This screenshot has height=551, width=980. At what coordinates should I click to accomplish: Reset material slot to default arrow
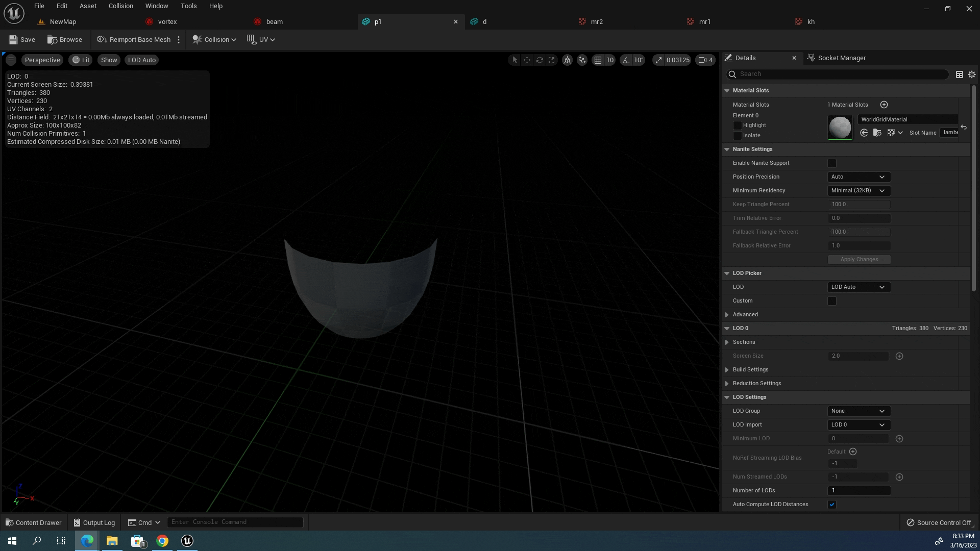[x=964, y=127]
